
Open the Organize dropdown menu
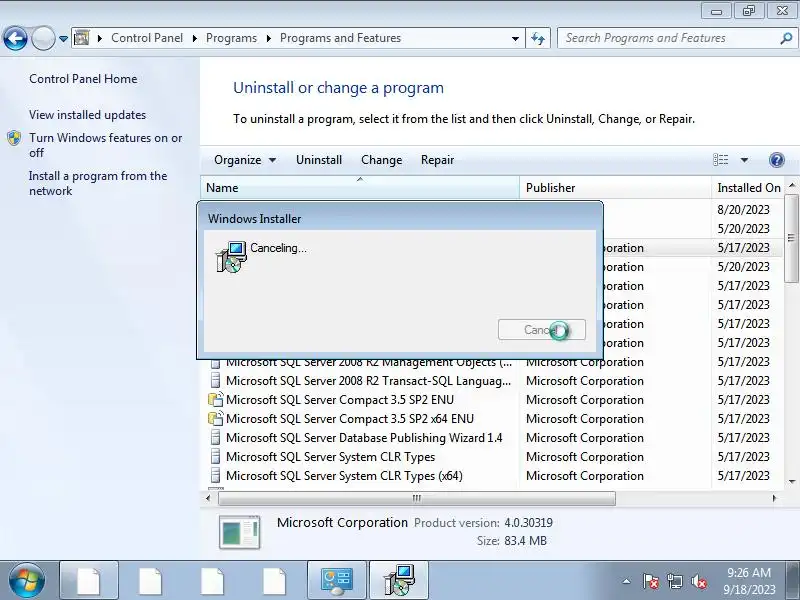245,160
